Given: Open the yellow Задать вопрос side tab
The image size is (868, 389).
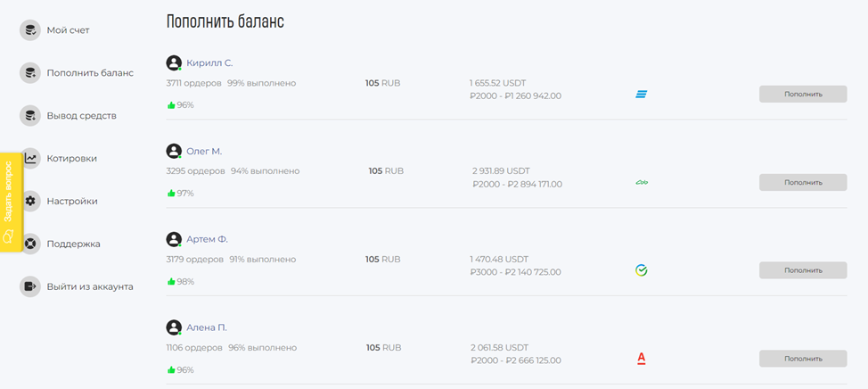Looking at the screenshot, I should tap(11, 202).
